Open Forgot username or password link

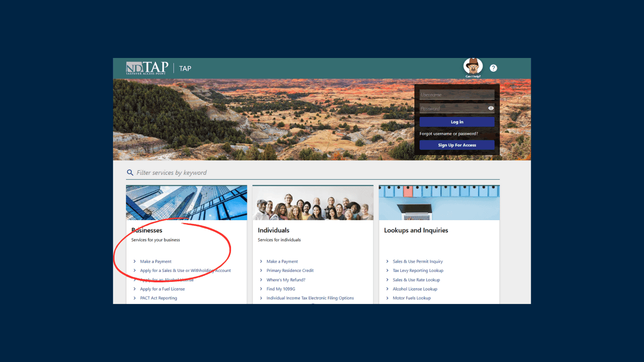pyautogui.click(x=448, y=134)
